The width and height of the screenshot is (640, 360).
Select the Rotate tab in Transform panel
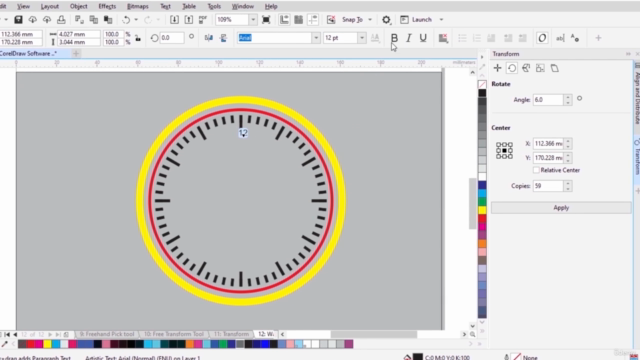[x=512, y=68]
